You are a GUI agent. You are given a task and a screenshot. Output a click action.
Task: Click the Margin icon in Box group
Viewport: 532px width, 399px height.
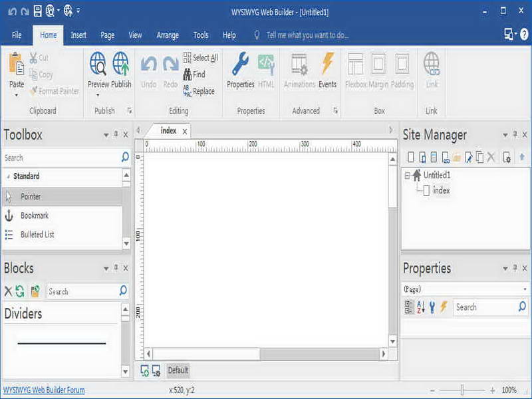(378, 63)
